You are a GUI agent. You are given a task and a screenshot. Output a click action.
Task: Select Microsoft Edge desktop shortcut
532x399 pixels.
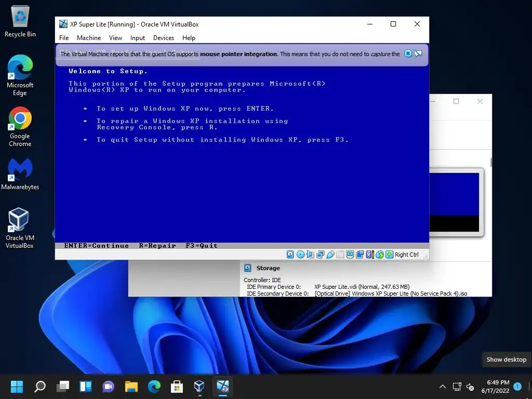(20, 75)
